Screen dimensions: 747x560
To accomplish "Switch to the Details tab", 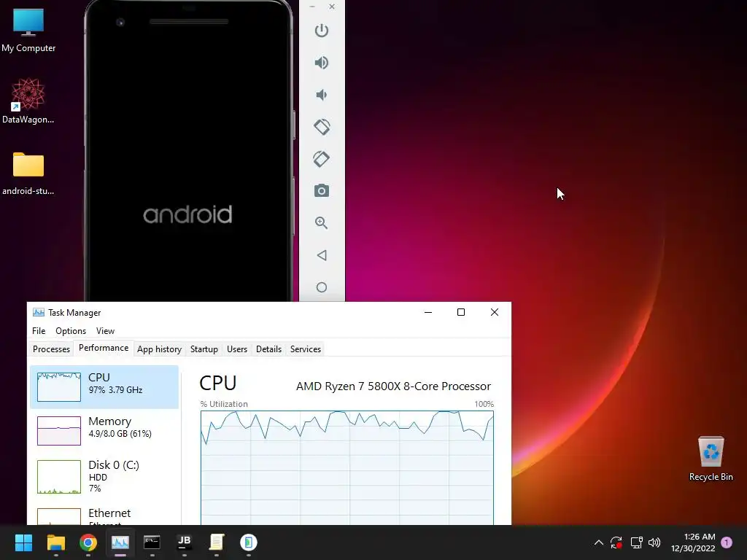I will [268, 349].
